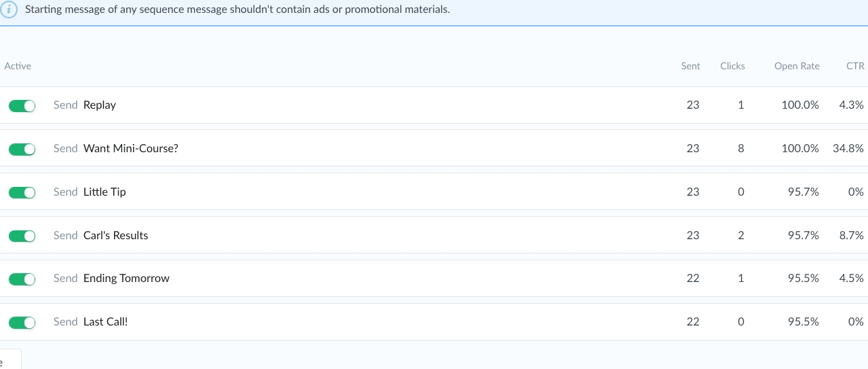Click the partially visible button below the list
The image size is (868, 369).
tap(10, 359)
